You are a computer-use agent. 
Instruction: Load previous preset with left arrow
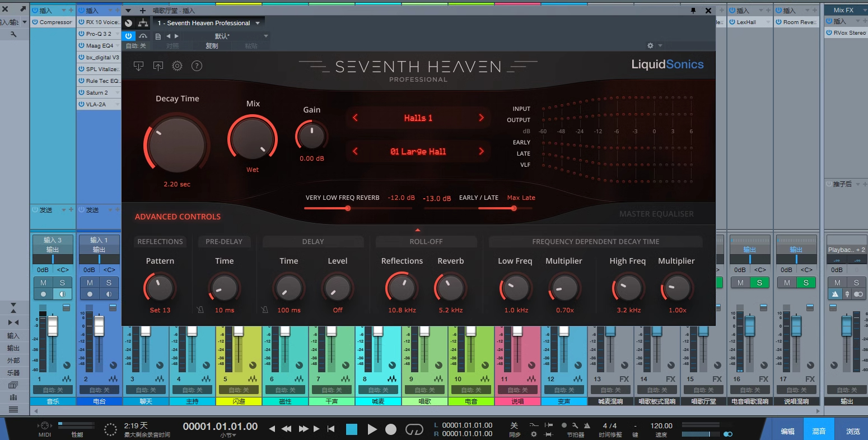pyautogui.click(x=168, y=36)
